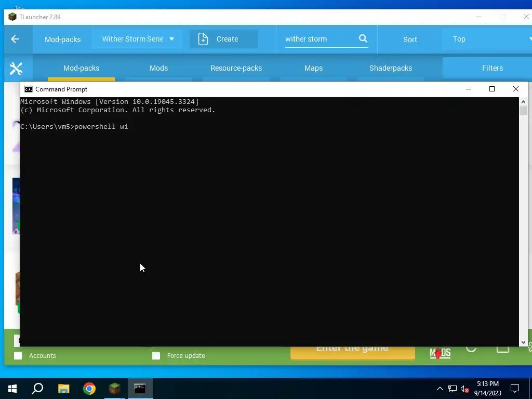The height and width of the screenshot is (399, 532).
Task: Click the powershell wi command line
Action: 74,127
